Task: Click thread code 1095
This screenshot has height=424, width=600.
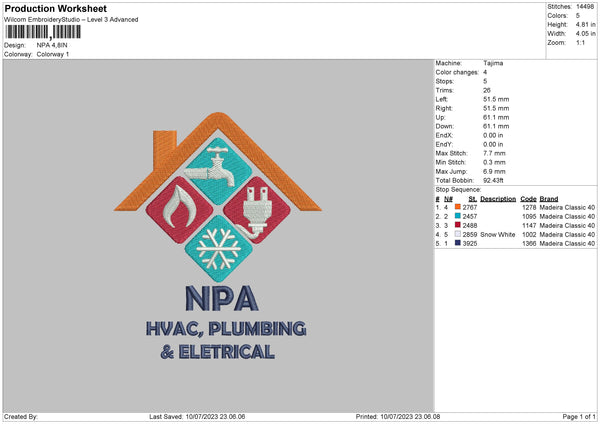Action: [529, 217]
